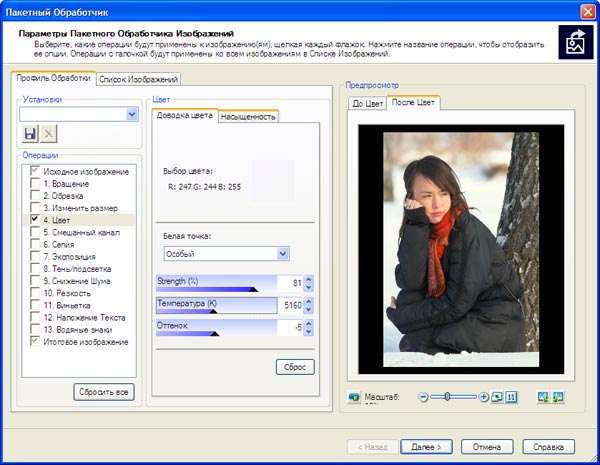Increase Температура value with up arrow
Viewport: 600px width, 465px height.
coord(309,302)
